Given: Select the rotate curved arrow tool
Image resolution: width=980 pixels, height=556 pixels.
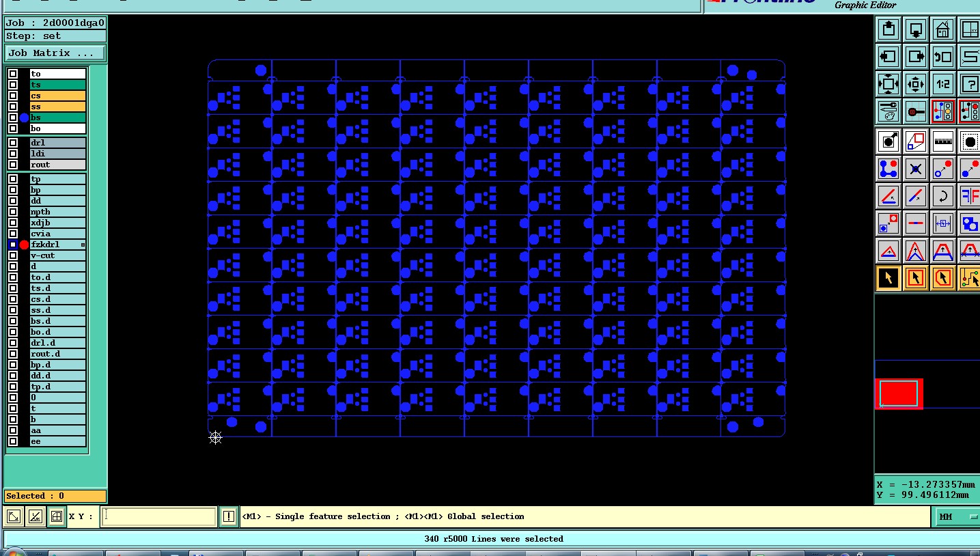Looking at the screenshot, I should (943, 196).
